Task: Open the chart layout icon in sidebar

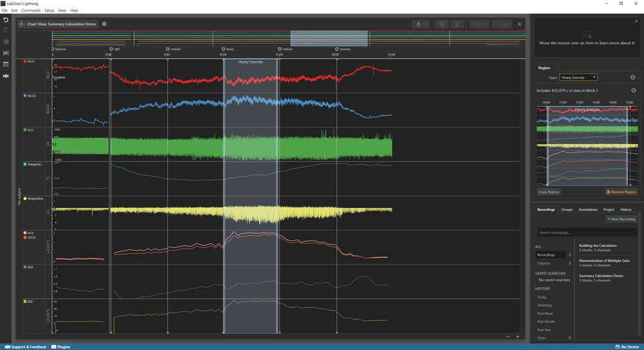Action: click(x=6, y=41)
